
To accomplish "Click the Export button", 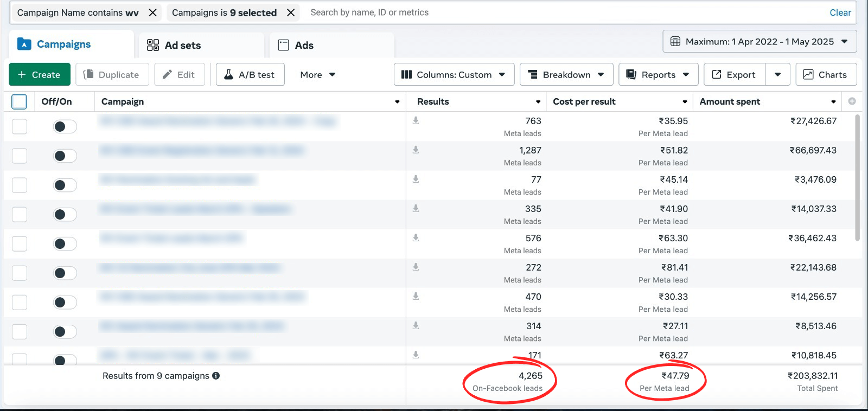I will tap(734, 75).
